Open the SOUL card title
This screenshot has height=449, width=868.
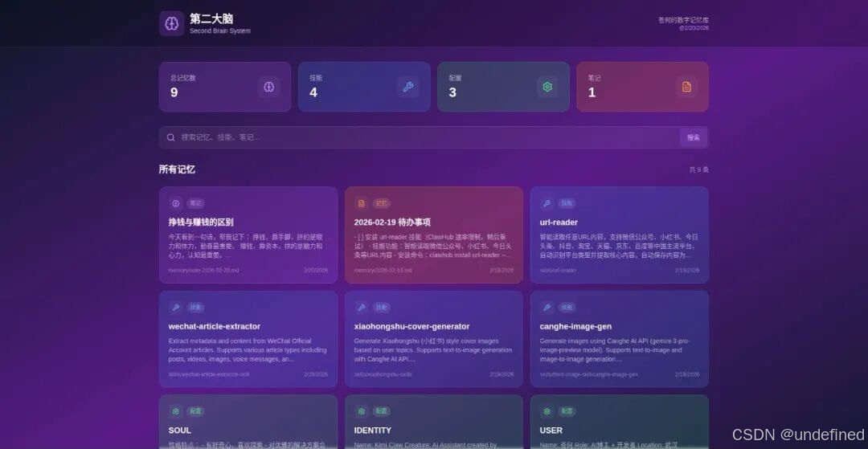[x=179, y=431]
